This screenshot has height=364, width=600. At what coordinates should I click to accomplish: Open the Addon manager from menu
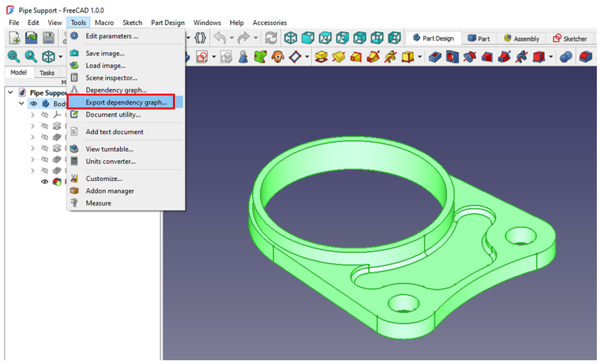point(109,191)
